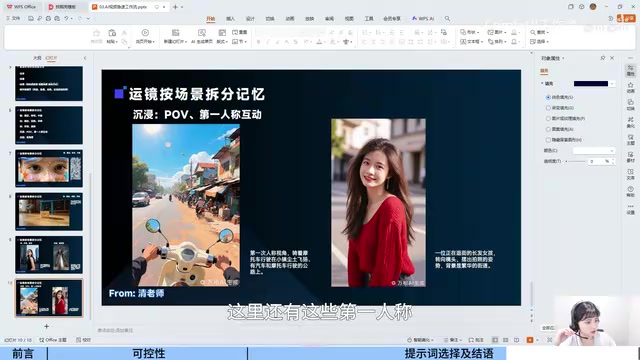Open the Animation ribbon tab
Viewport: 640px width, 360px height.
point(290,19)
